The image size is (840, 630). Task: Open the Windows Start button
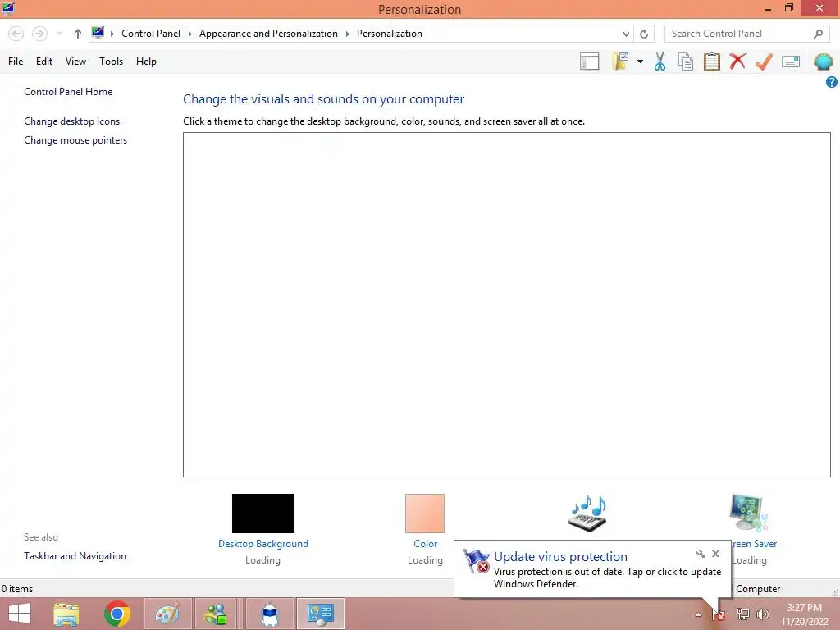(x=20, y=614)
